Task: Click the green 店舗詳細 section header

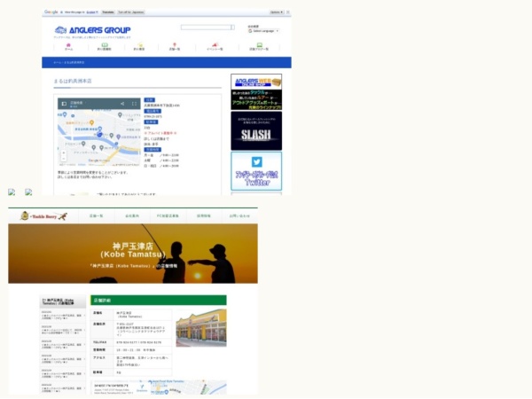Action: pos(159,301)
